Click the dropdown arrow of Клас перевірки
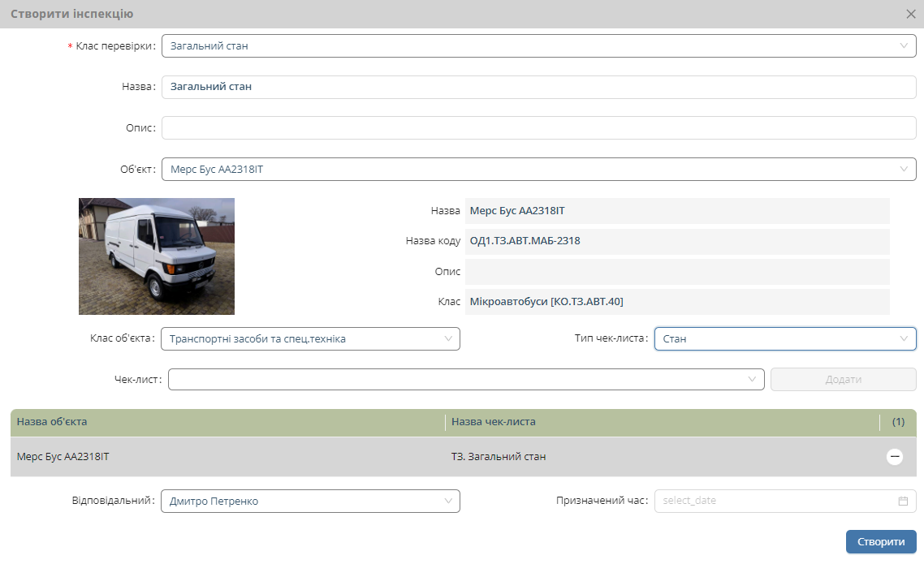Image resolution: width=924 pixels, height=564 pixels. click(904, 46)
